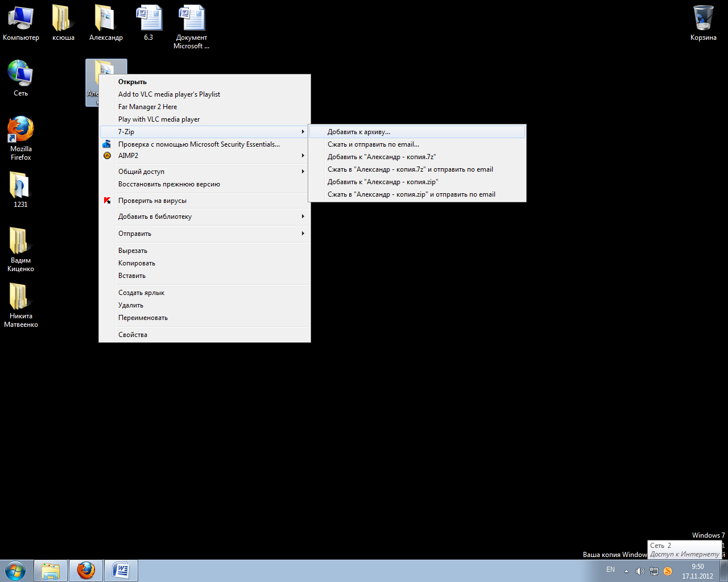Viewport: 728px width, 582px height.
Task: Choose Добавить к "Александр - копия.7z"
Action: coord(417,157)
